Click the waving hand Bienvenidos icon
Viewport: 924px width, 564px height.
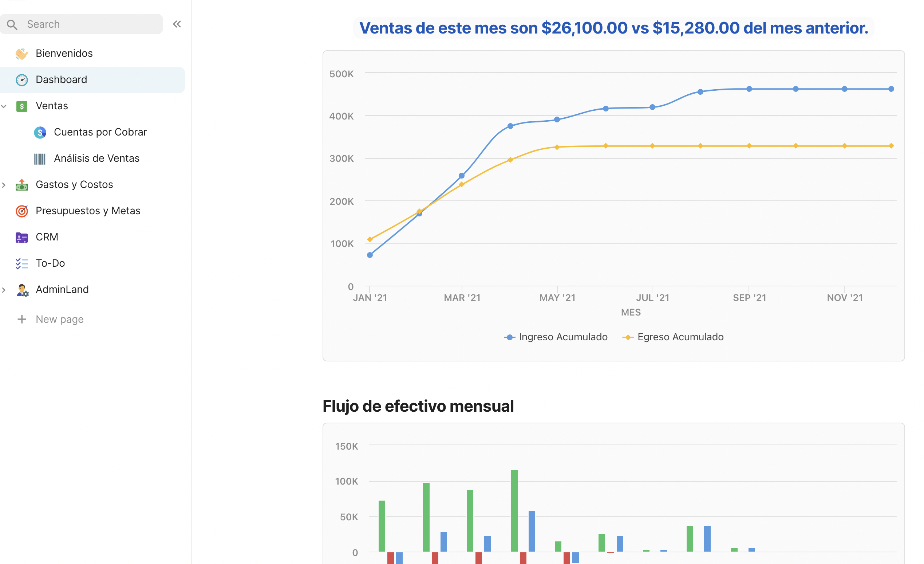tap(21, 54)
